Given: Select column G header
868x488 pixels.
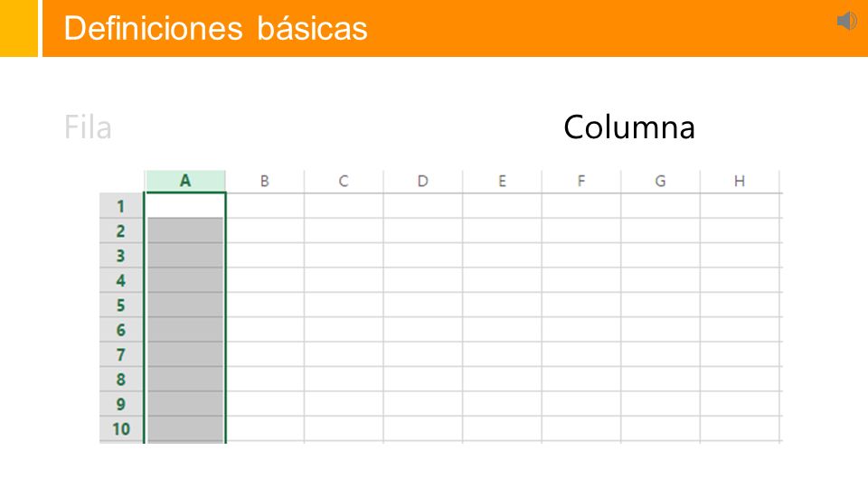Looking at the screenshot, I should [x=660, y=181].
